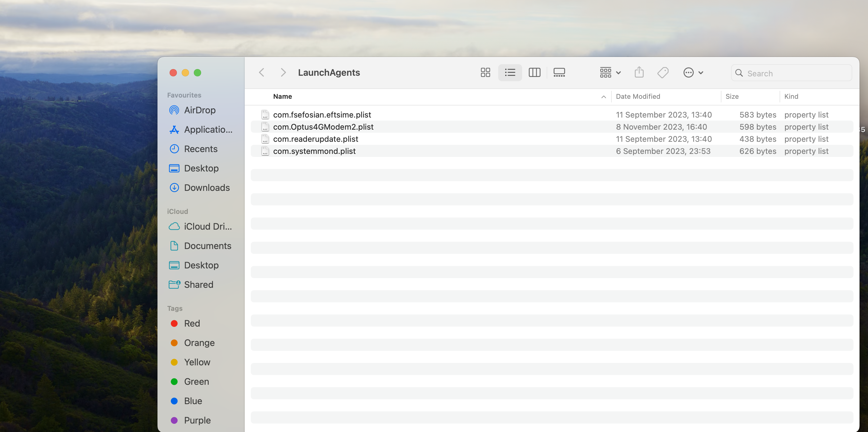The height and width of the screenshot is (432, 868).
Task: Sort by Date Modified column
Action: 638,96
